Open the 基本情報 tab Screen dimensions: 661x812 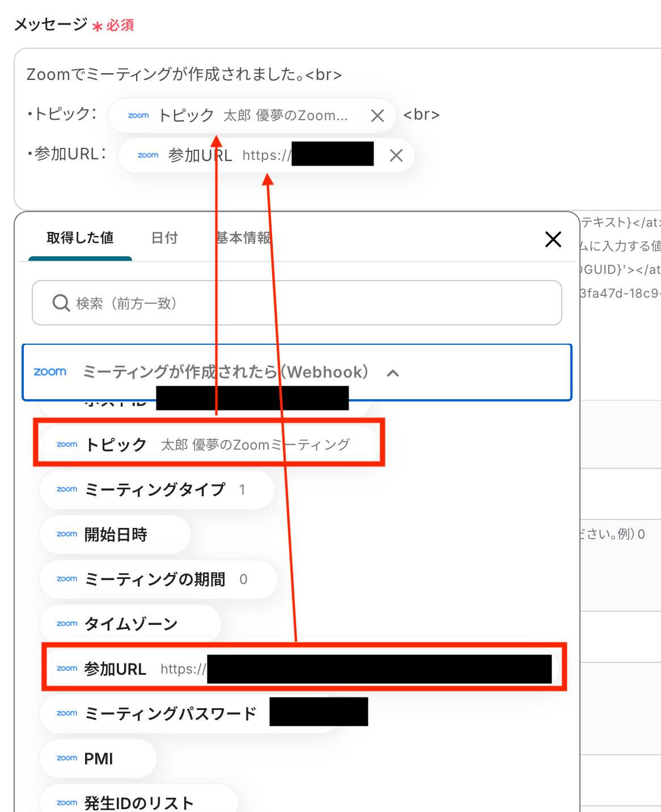[243, 238]
